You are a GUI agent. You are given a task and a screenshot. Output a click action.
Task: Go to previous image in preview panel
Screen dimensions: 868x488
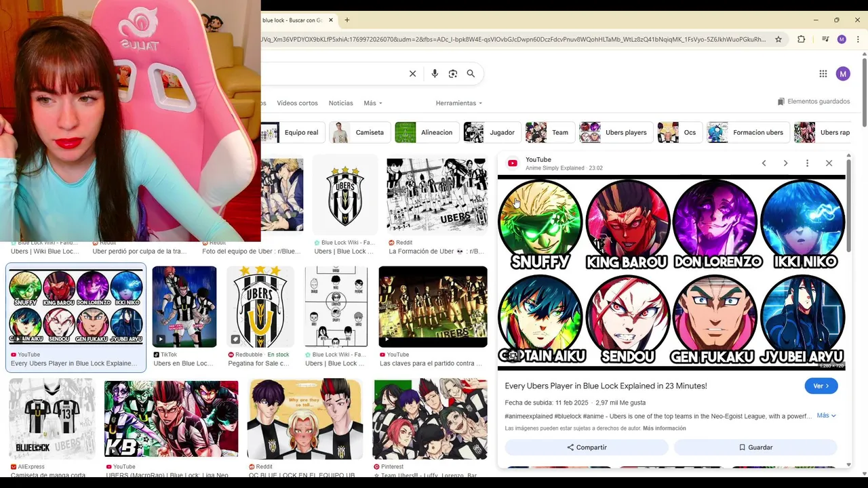[x=764, y=163]
